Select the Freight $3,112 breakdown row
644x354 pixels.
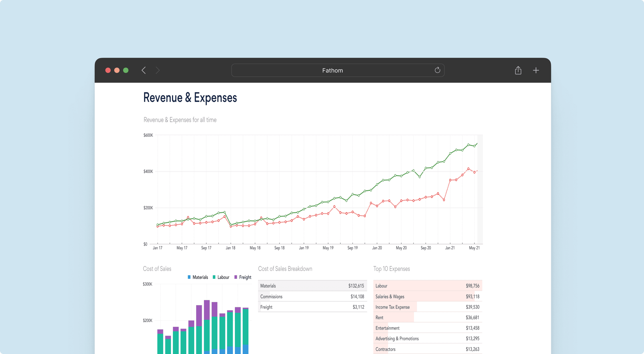point(312,307)
